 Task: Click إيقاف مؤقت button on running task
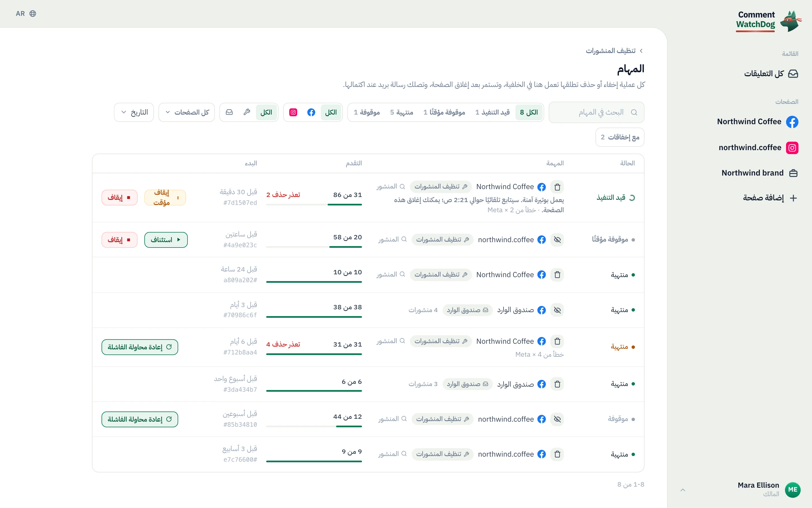click(x=165, y=198)
